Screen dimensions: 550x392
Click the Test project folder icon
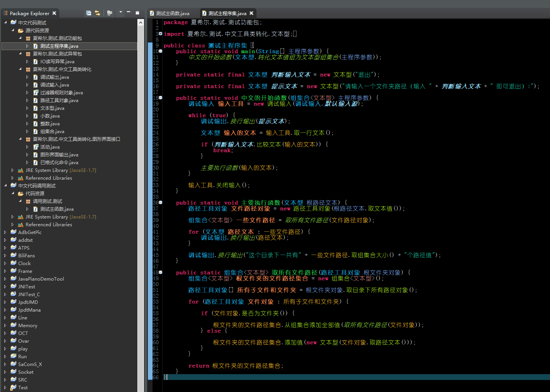14,387
